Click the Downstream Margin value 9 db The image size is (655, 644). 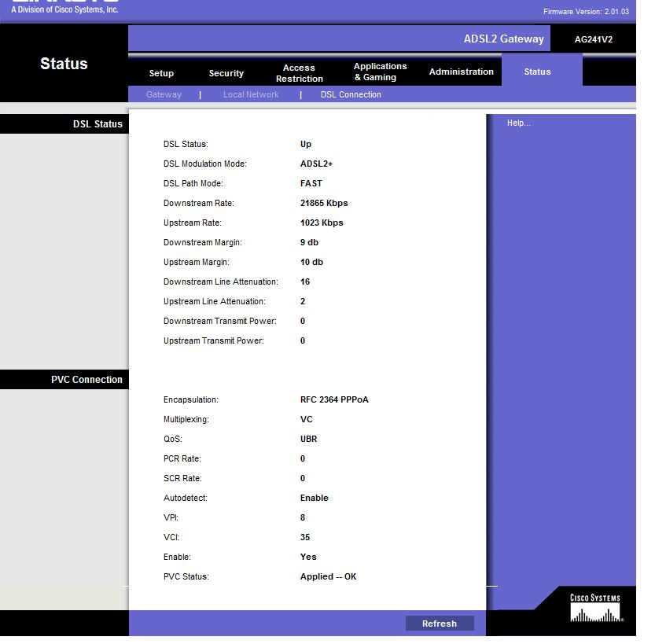pyautogui.click(x=309, y=242)
